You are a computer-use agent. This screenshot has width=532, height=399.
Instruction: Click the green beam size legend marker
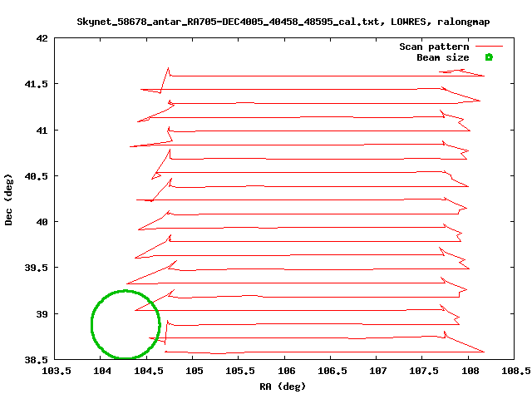pyautogui.click(x=489, y=57)
